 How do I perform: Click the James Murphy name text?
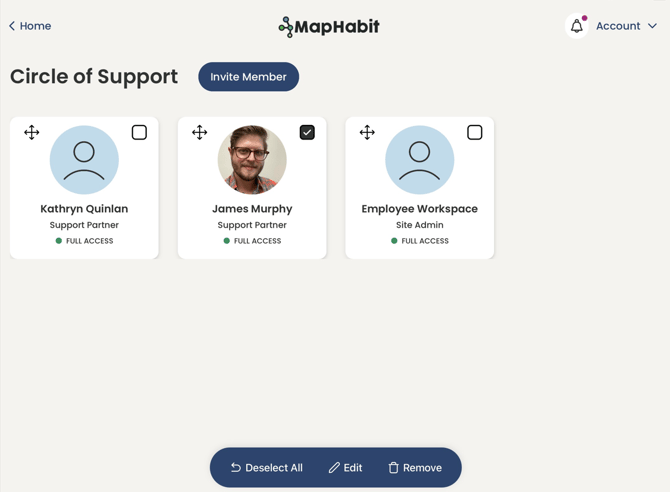(x=252, y=209)
